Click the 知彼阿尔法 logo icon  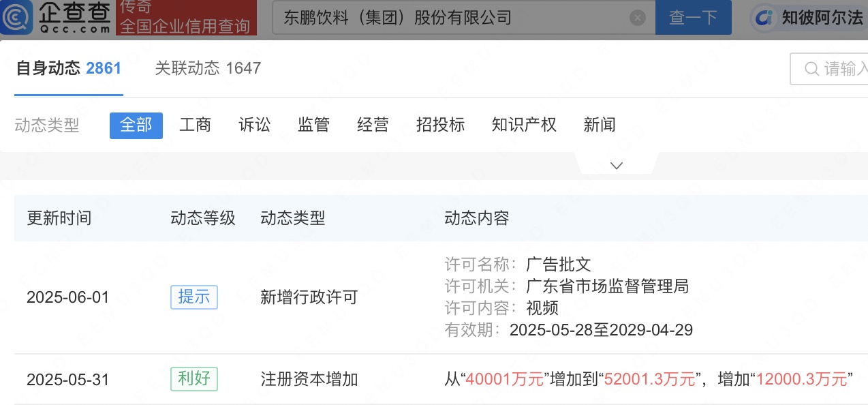pos(764,18)
